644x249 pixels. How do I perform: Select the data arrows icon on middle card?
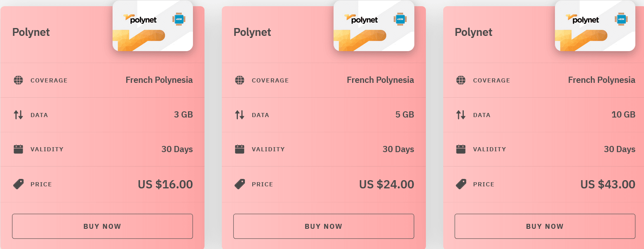(x=239, y=115)
